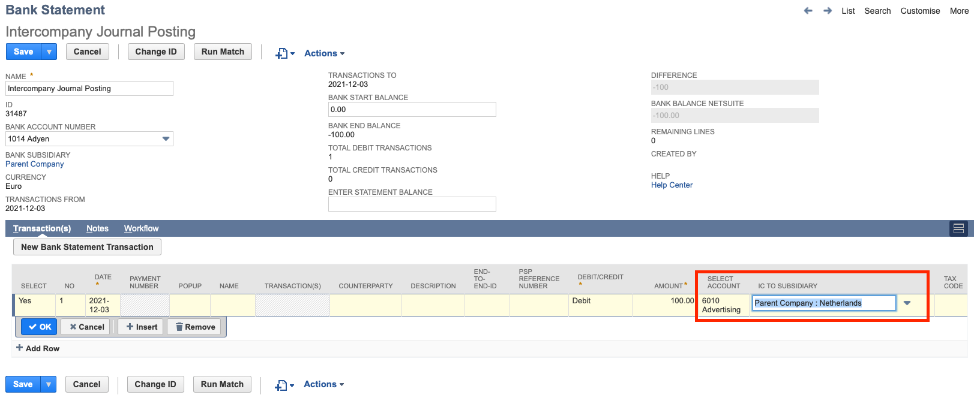Click the top Cancel button

pyautogui.click(x=88, y=52)
